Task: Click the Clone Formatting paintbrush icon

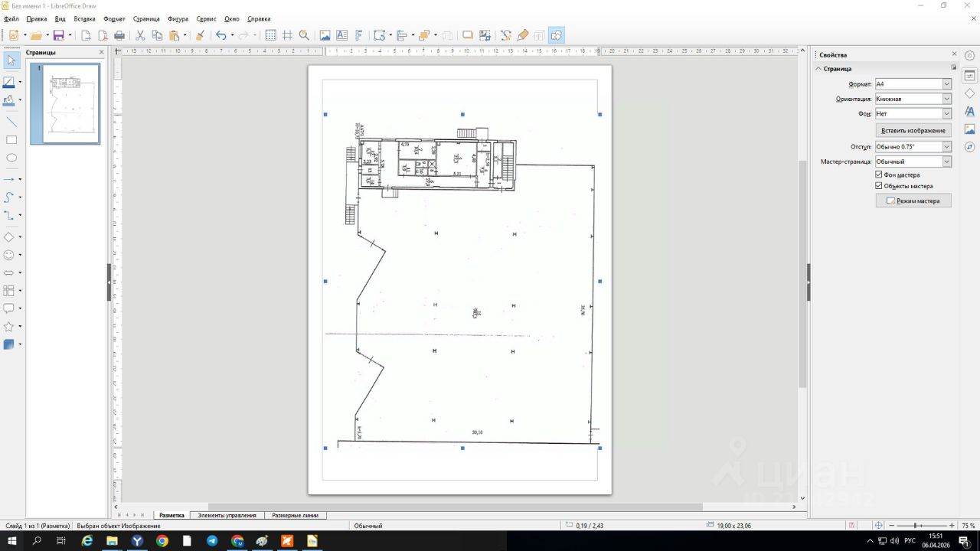Action: pyautogui.click(x=200, y=35)
